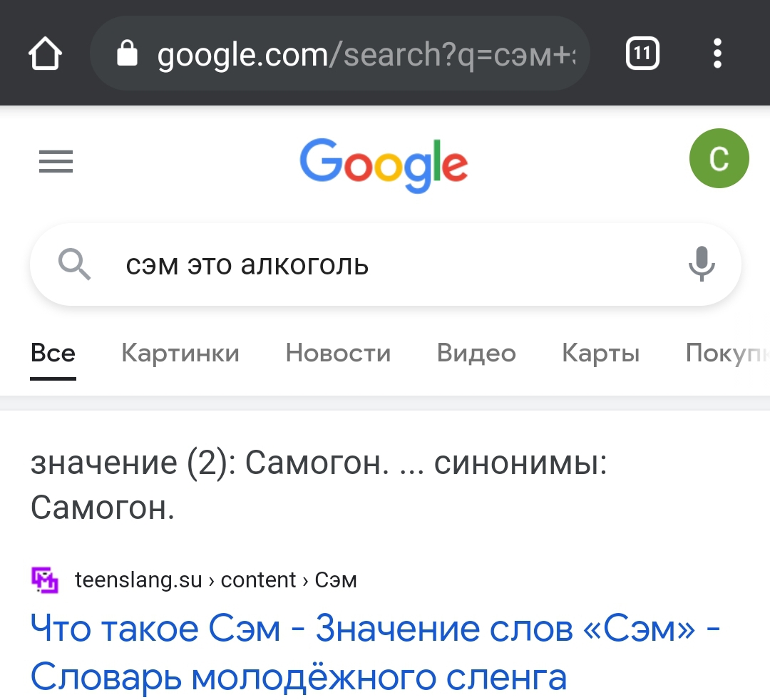Switch to the Картинки tab

click(180, 353)
